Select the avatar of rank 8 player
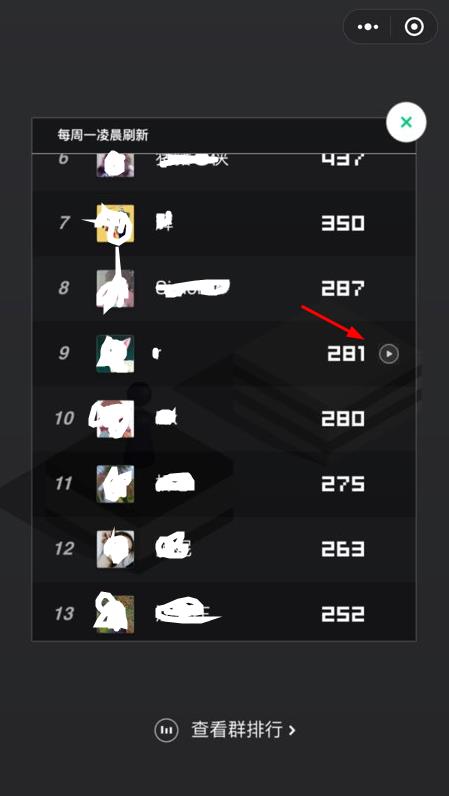Screen dimensions: 449x796 click(x=115, y=288)
